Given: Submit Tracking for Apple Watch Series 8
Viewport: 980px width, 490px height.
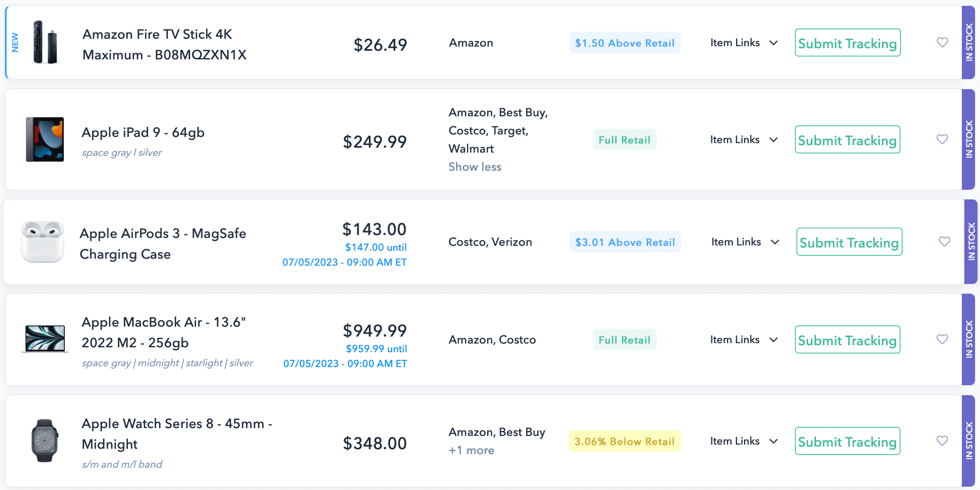Looking at the screenshot, I should [847, 441].
